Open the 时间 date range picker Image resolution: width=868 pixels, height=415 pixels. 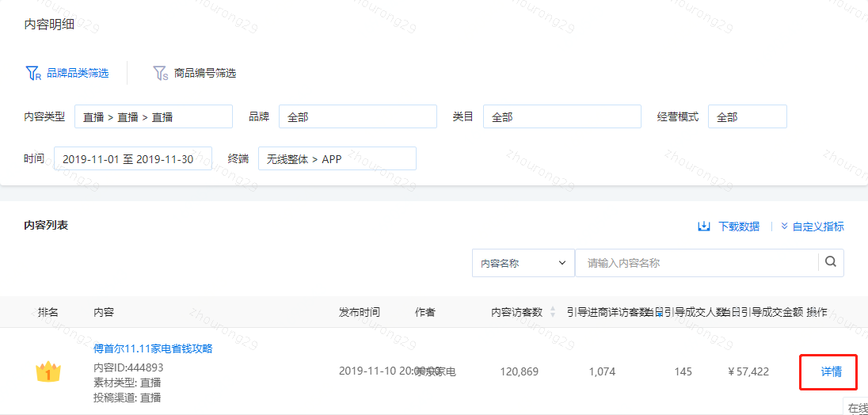click(x=132, y=158)
